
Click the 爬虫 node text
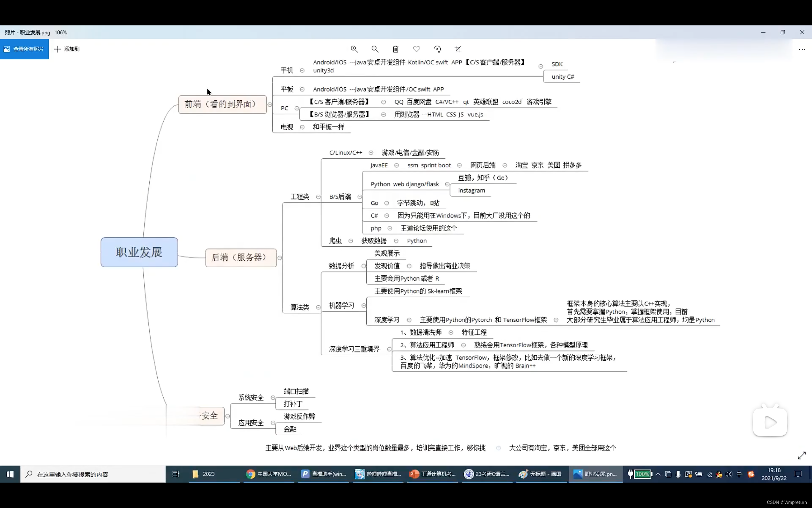[335, 241]
